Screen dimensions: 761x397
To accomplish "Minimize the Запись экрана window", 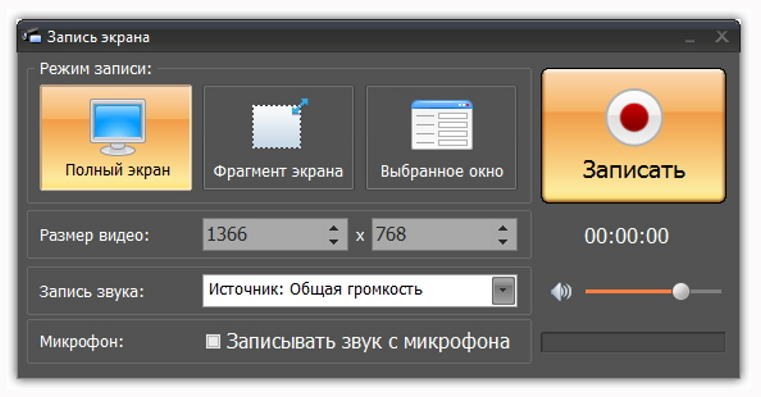I will tap(690, 38).
